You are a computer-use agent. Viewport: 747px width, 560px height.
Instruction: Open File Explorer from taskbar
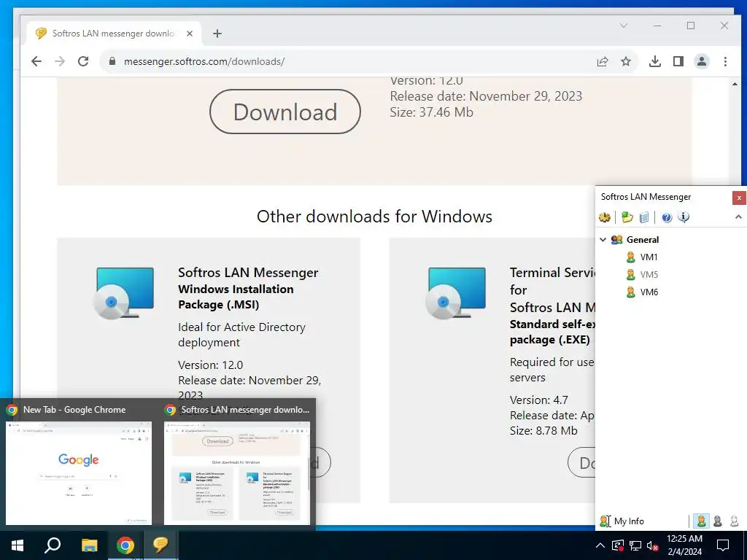pyautogui.click(x=89, y=545)
